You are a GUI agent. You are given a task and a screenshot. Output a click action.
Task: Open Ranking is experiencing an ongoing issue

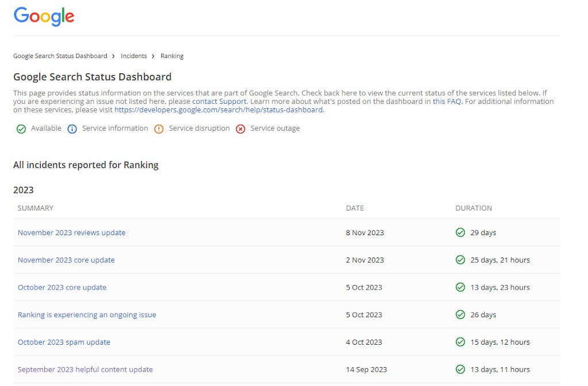click(x=87, y=315)
